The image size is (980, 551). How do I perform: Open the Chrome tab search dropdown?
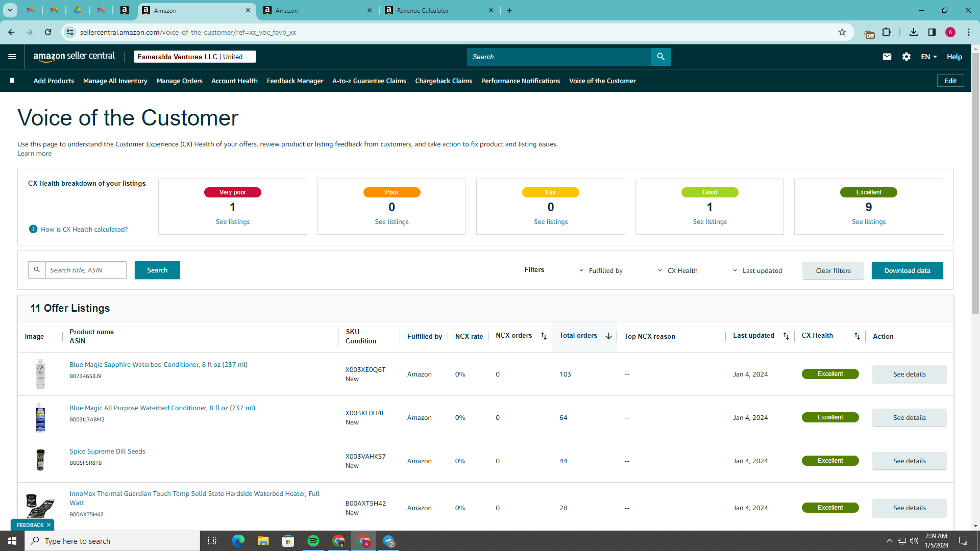click(10, 10)
